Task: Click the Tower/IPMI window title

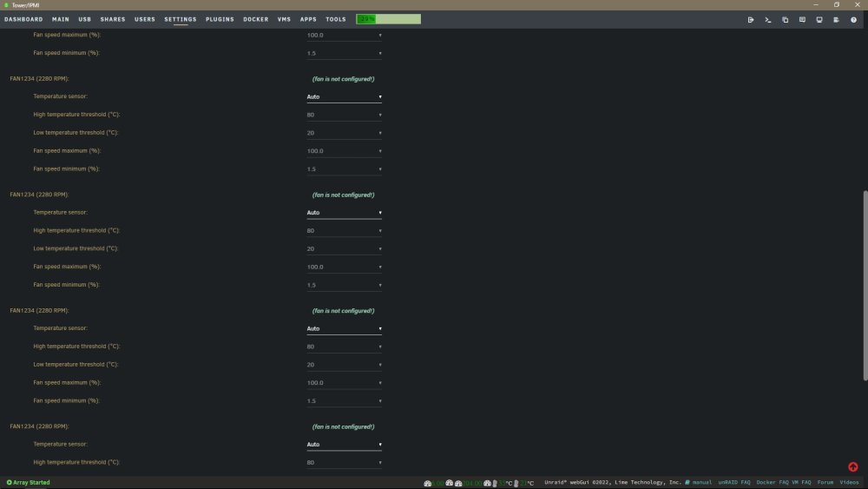Action: 25,5
